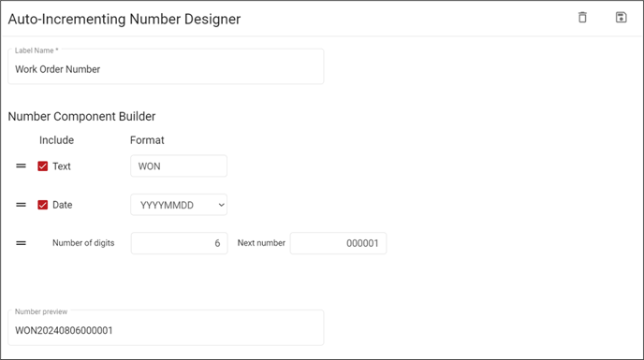Grab the drag handle beside Number of digits
This screenshot has height=360, width=644.
21,243
